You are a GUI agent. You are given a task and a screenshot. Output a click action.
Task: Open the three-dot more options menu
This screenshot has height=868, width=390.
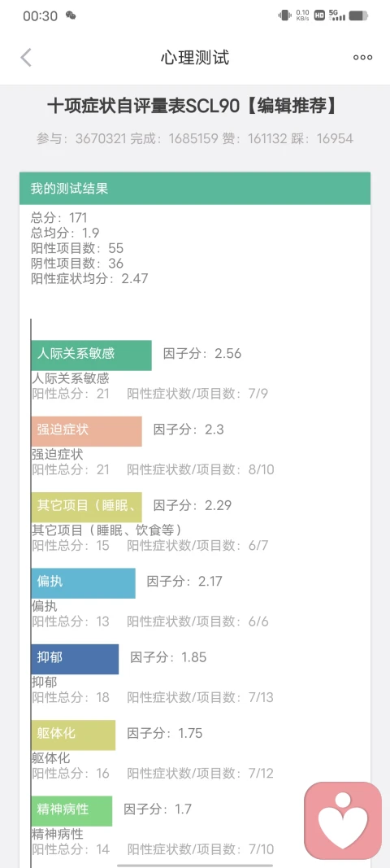click(x=363, y=57)
